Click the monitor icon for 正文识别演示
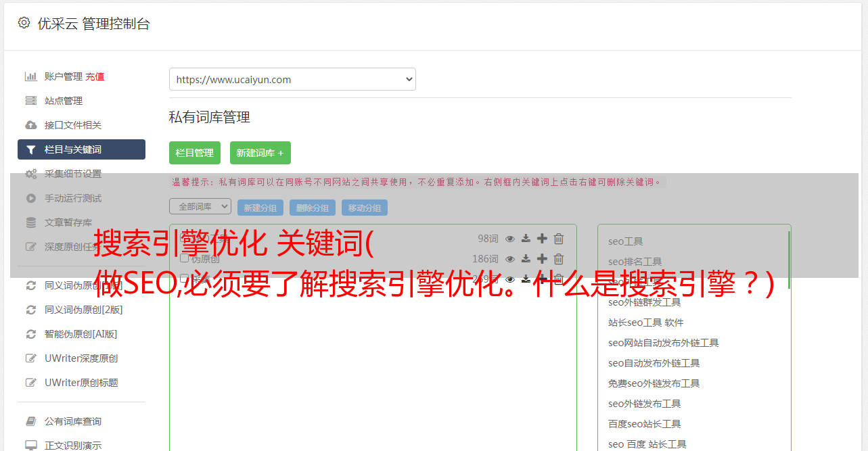The height and width of the screenshot is (451, 868). (x=30, y=446)
